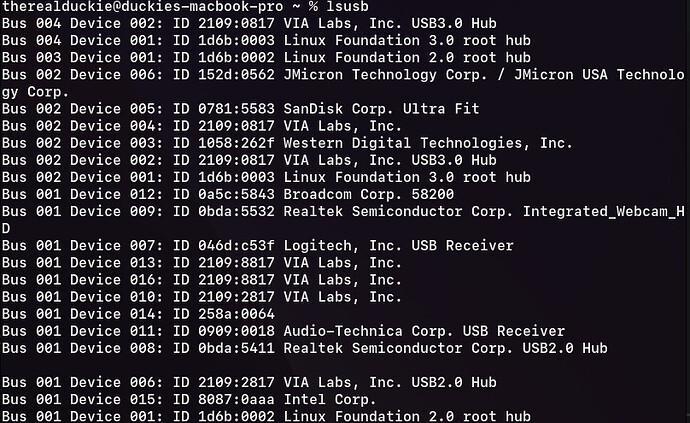Screen dimensions: 690x423
Task: Click the Bus 001 Device 001 root hub line
Action: (266, 416)
